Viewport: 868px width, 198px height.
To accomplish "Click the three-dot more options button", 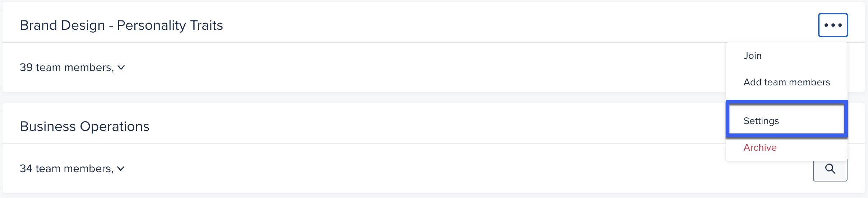I will tap(833, 25).
